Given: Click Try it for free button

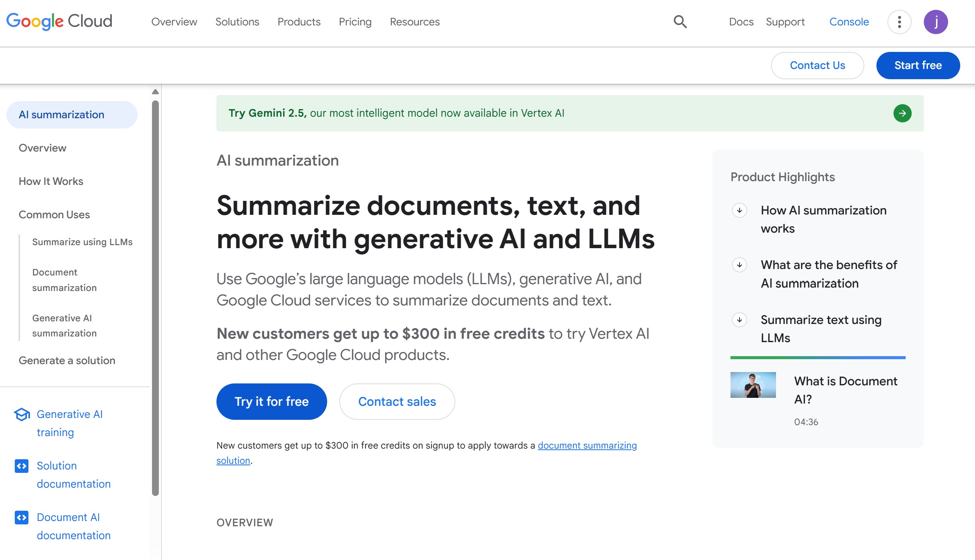Looking at the screenshot, I should tap(271, 402).
